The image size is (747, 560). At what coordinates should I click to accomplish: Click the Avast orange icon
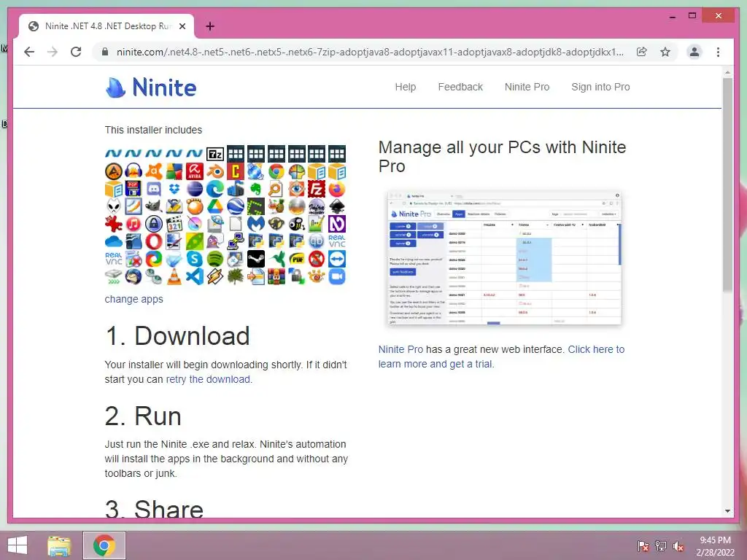[x=154, y=171]
